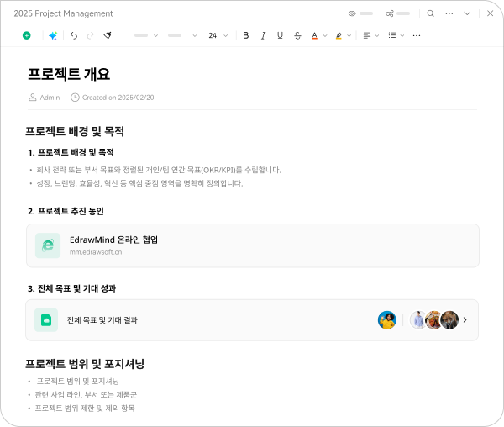Open the font color dropdown arrow
This screenshot has height=427, width=504.
point(325,35)
